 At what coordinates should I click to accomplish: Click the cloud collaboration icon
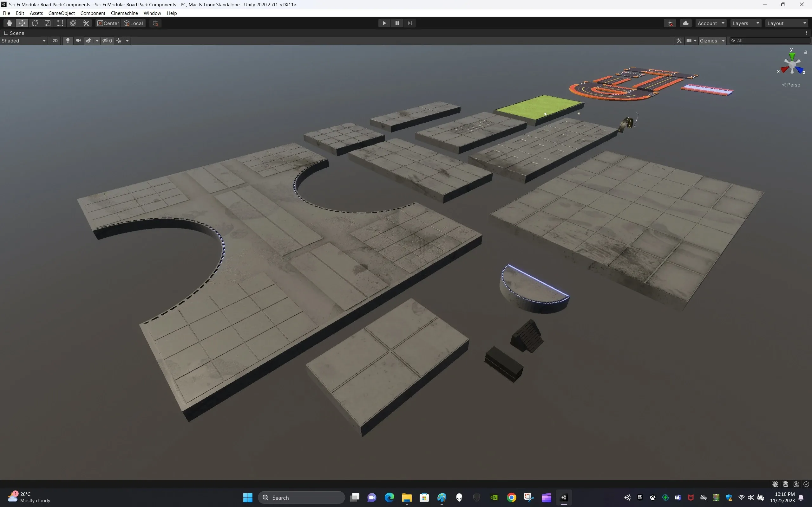coord(686,23)
